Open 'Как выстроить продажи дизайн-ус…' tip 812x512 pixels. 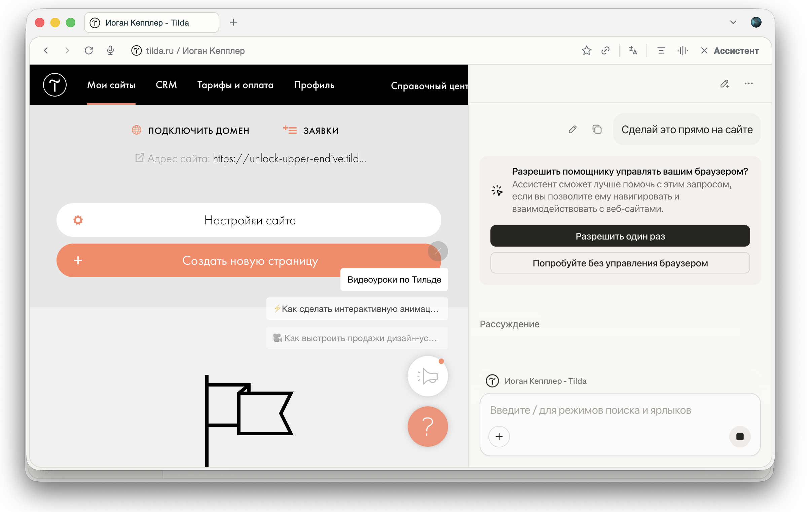tap(357, 338)
